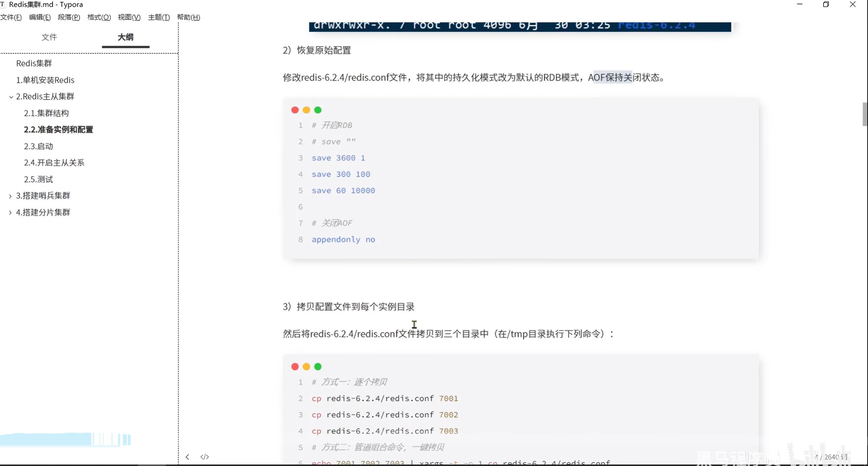Select the 大纲 sidebar tab

126,37
